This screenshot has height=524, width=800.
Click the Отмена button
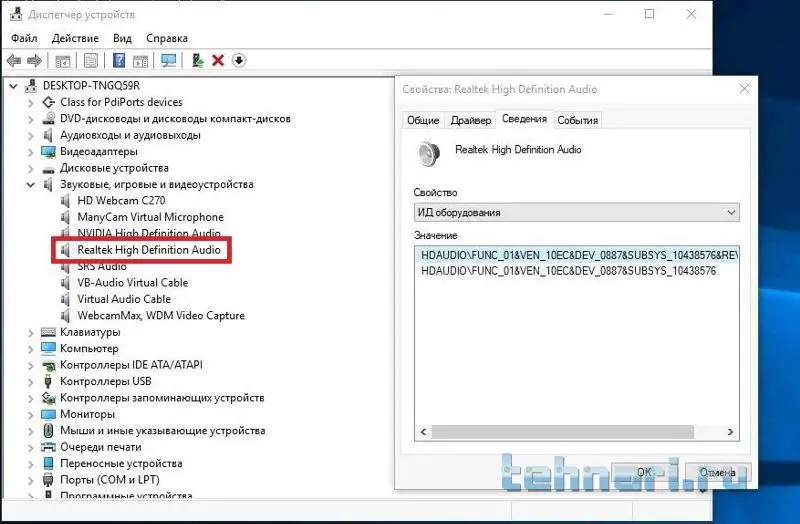tap(717, 472)
